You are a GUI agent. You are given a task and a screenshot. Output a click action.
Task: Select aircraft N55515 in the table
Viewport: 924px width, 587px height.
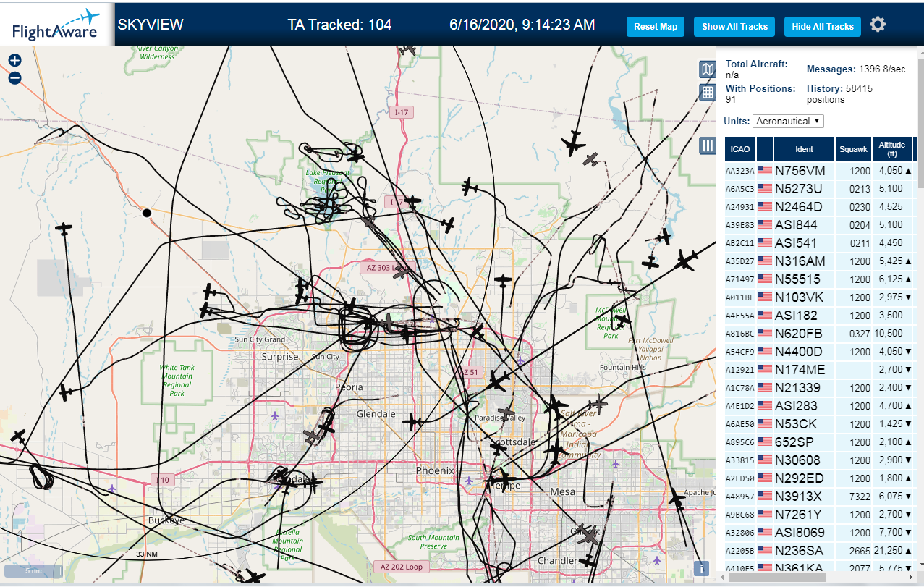point(797,279)
